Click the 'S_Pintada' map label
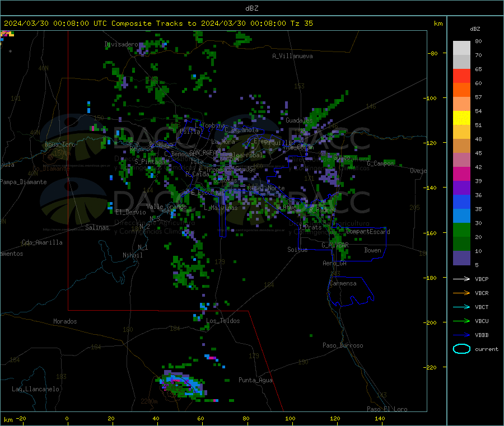Screen dimensions: 504x426 point(150,161)
